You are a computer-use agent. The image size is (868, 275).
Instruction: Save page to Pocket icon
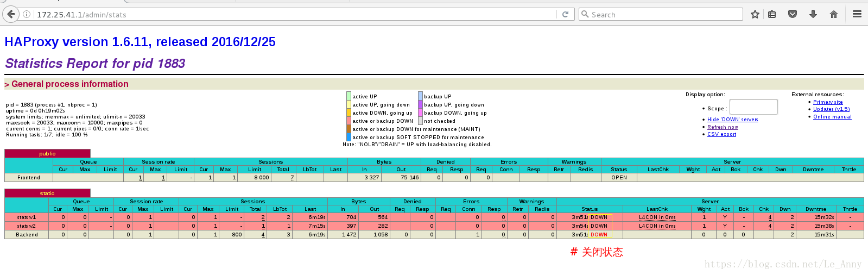click(793, 14)
